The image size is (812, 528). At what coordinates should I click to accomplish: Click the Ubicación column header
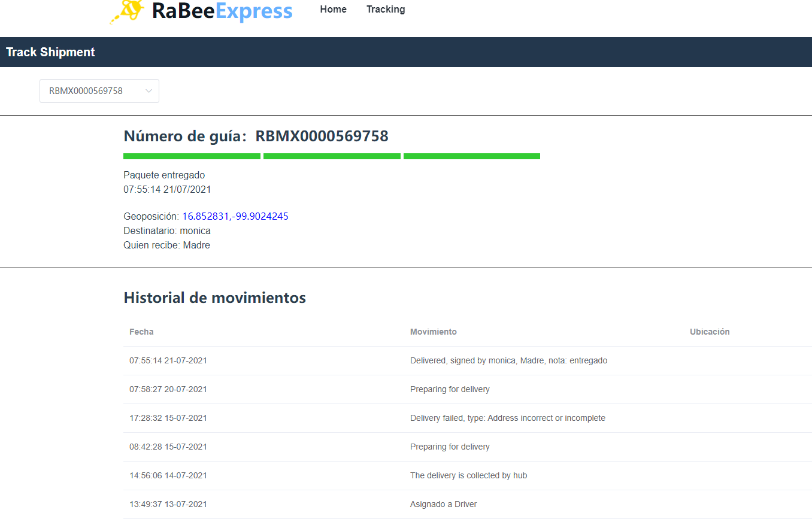(x=709, y=332)
